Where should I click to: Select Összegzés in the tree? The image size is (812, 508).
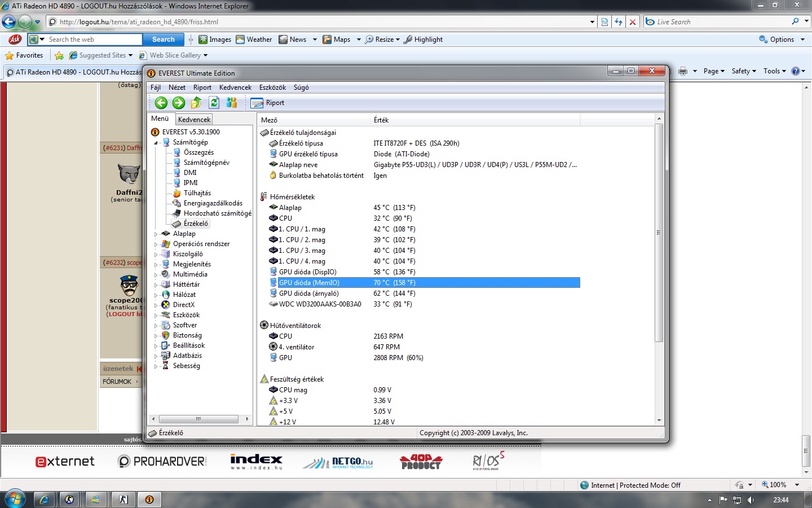(198, 152)
